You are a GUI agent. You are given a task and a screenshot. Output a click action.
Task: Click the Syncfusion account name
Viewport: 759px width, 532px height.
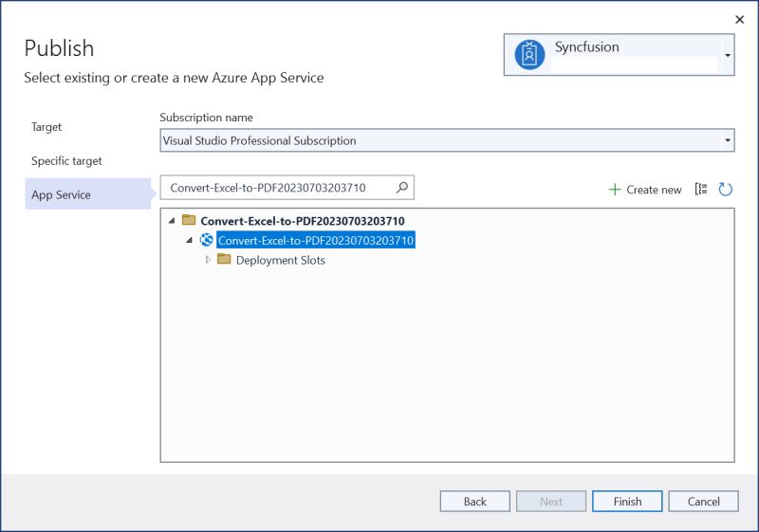pos(586,46)
